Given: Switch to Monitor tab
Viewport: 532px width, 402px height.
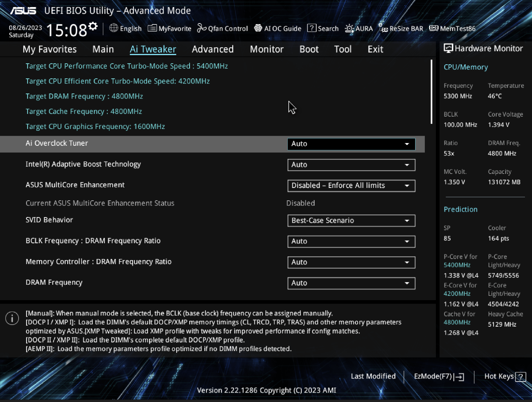Looking at the screenshot, I should coord(267,49).
